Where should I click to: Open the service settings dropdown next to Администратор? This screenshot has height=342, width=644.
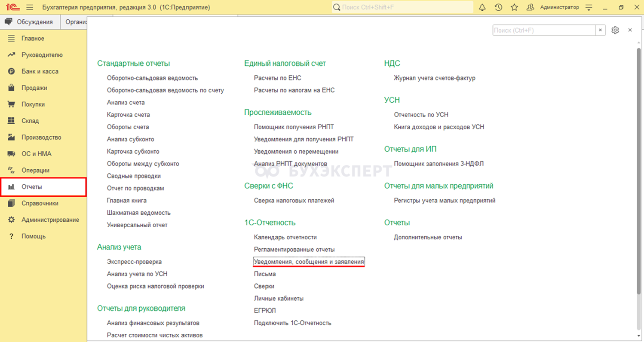589,7
